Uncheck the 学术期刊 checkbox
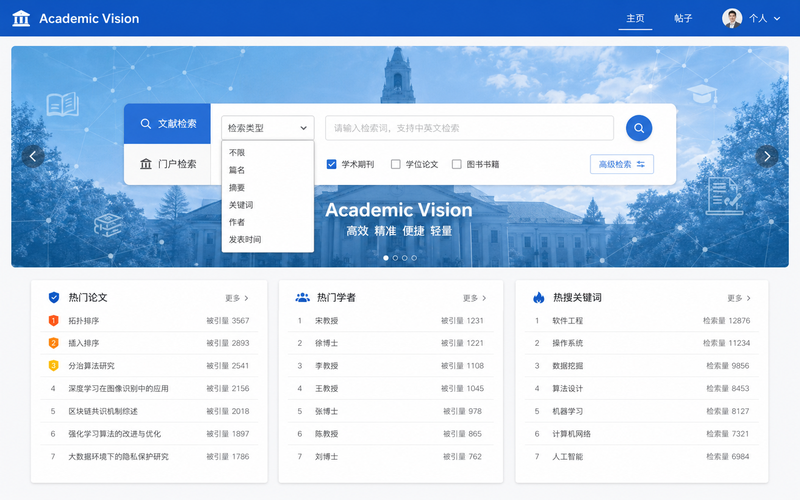Image resolution: width=800 pixels, height=500 pixels. pos(332,164)
